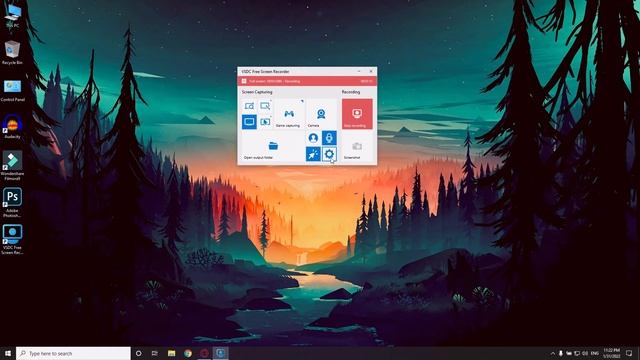Click the red Stop recording button
Image resolution: width=640 pixels, height=360 pixels.
(x=357, y=114)
